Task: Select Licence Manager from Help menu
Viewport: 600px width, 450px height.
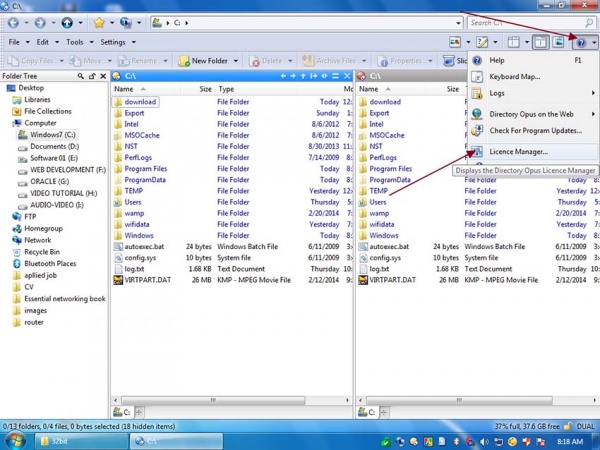Action: (518, 151)
